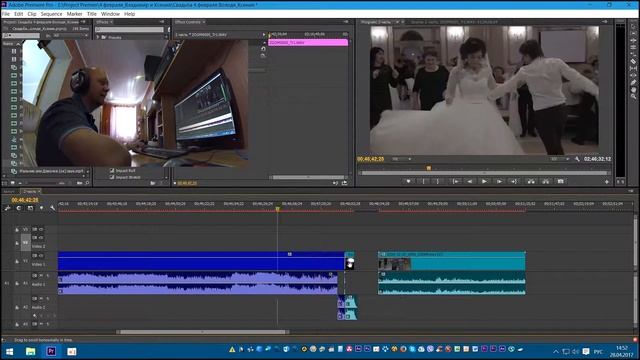The width and height of the screenshot is (640, 360).
Task: Click the timeline playhead timecode field
Action: pyautogui.click(x=24, y=200)
